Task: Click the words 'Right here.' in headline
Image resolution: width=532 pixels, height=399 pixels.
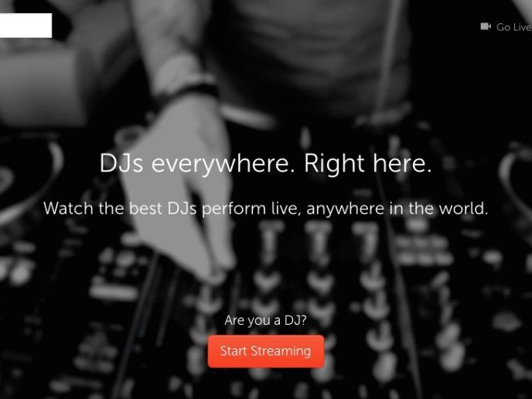Action: (368, 163)
